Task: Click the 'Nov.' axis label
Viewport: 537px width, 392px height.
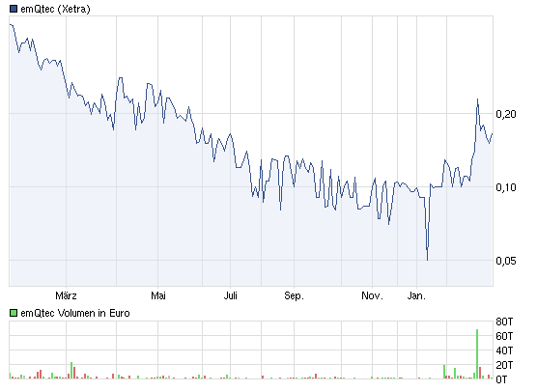Action: [372, 295]
